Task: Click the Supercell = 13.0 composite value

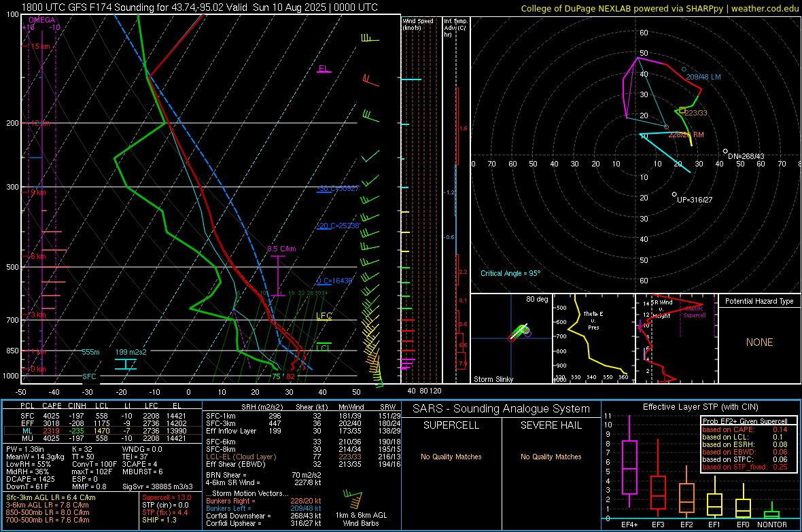Action: tap(167, 497)
